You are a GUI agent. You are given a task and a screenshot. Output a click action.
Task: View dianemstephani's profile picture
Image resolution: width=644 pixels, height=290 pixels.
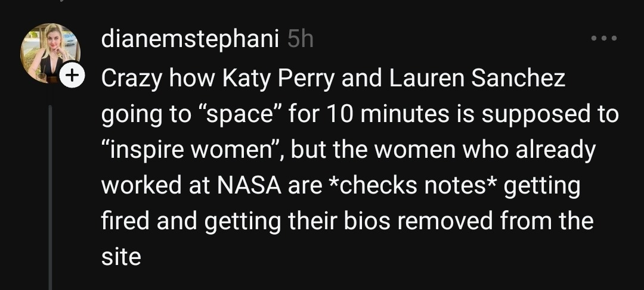[50, 53]
